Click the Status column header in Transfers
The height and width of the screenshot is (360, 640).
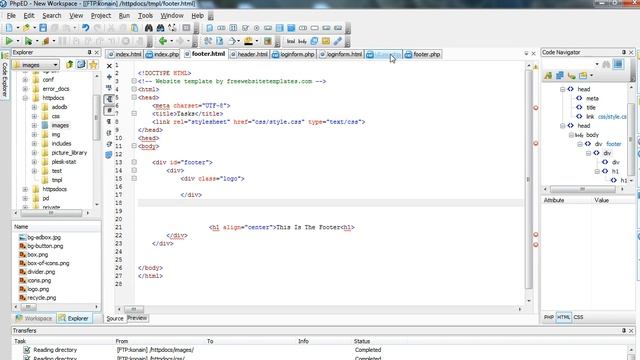[362, 341]
